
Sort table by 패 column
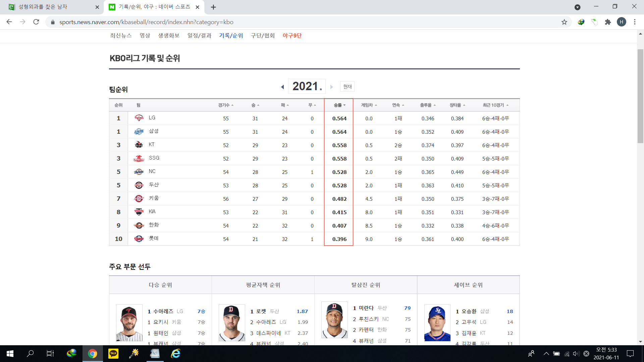tap(285, 105)
